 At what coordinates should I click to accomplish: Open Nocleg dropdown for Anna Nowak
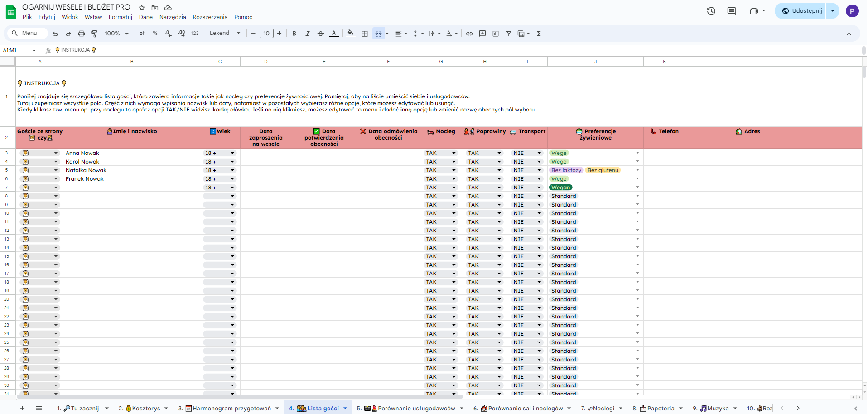453,153
